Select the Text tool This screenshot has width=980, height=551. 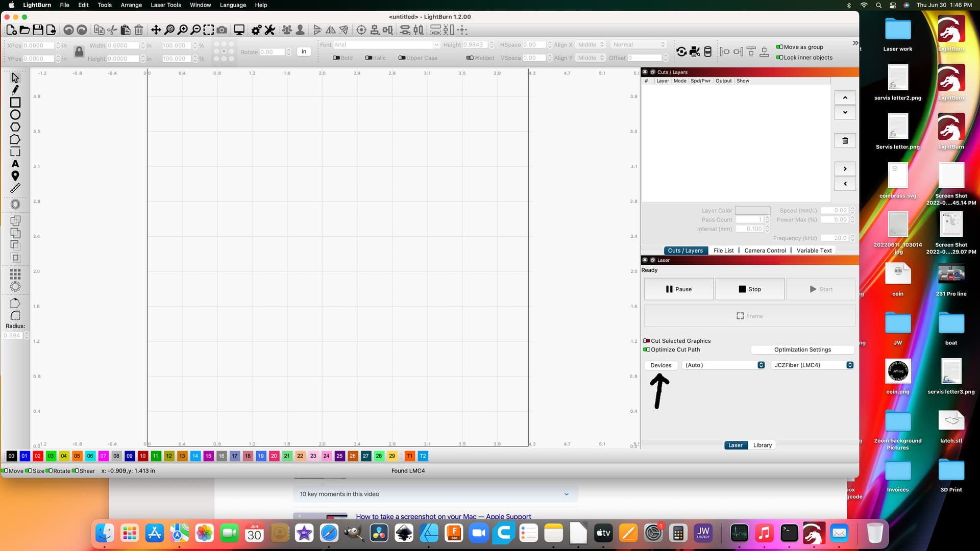pos(15,164)
